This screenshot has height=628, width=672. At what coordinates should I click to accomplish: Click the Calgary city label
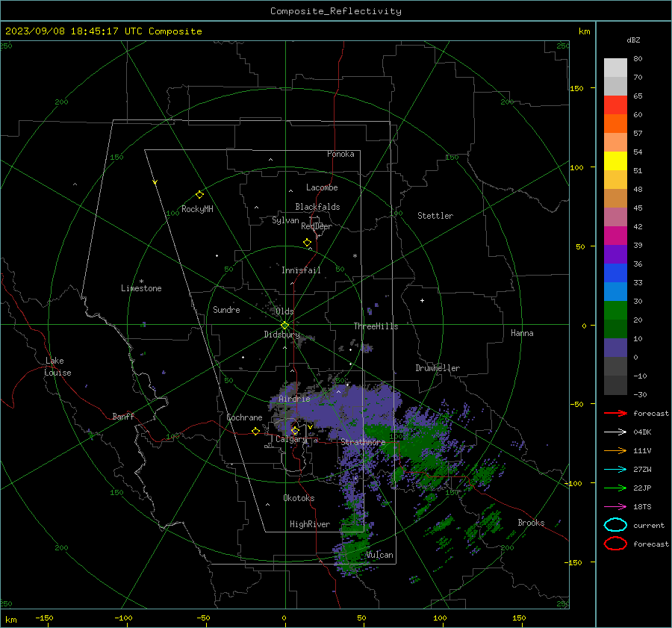291,439
